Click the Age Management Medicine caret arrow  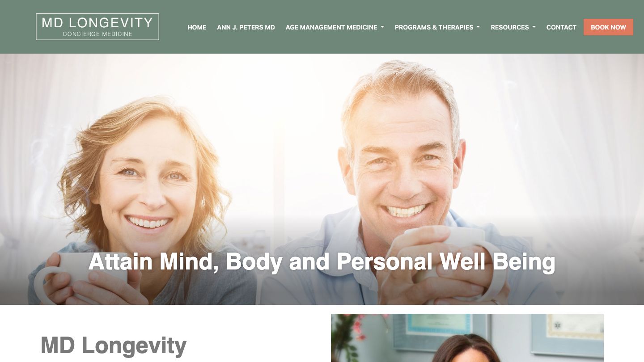click(x=382, y=27)
